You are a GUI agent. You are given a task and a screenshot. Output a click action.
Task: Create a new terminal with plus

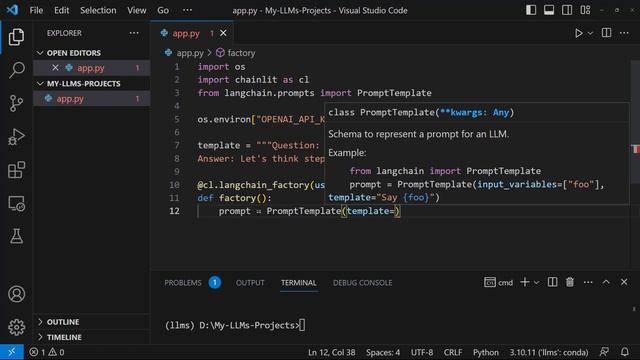coord(525,282)
